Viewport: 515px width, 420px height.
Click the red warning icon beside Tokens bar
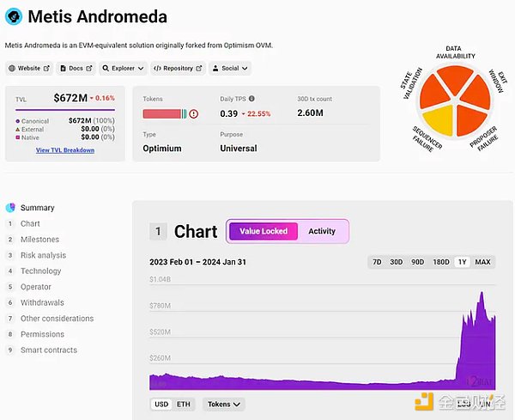194,113
